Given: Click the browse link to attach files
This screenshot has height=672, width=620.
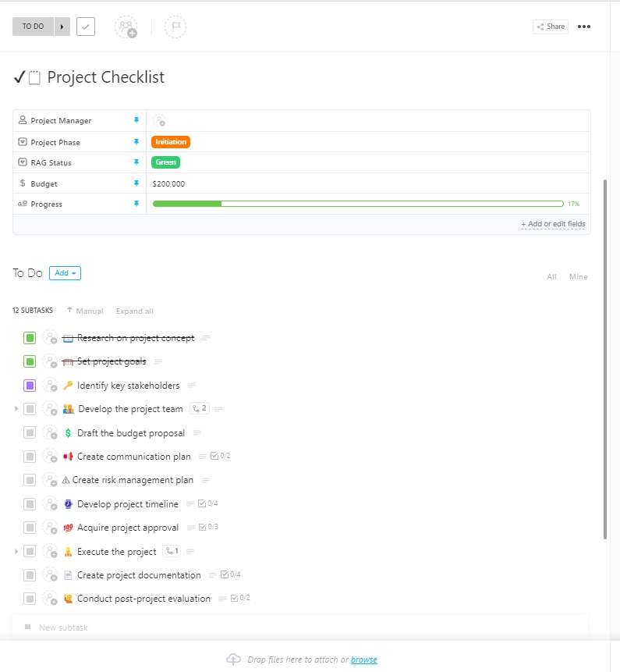Looking at the screenshot, I should [363, 660].
